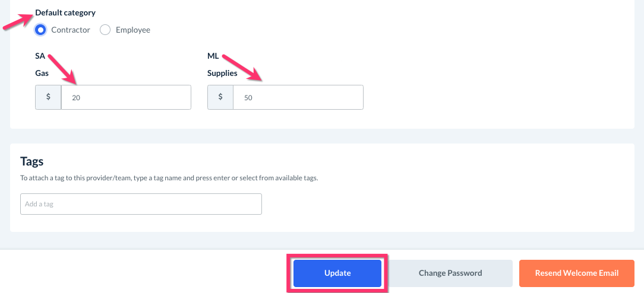Click the Default category heading
644x293 pixels.
[x=65, y=12]
